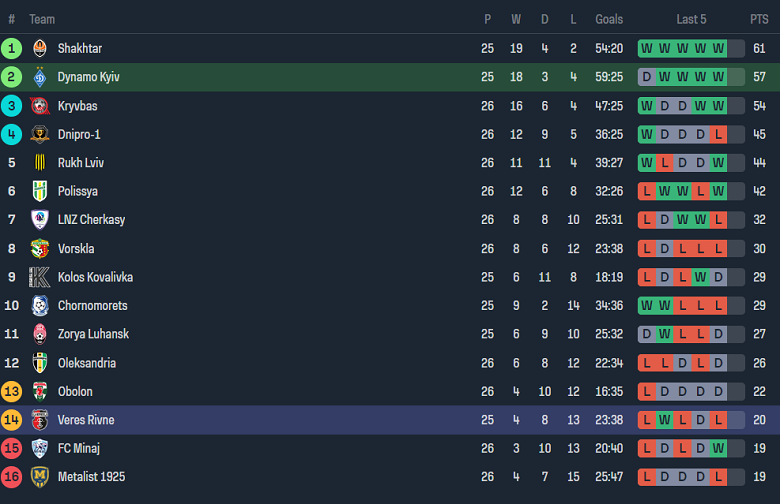
Task: Click the Dynamo Kyiv club crest
Action: [x=40, y=77]
